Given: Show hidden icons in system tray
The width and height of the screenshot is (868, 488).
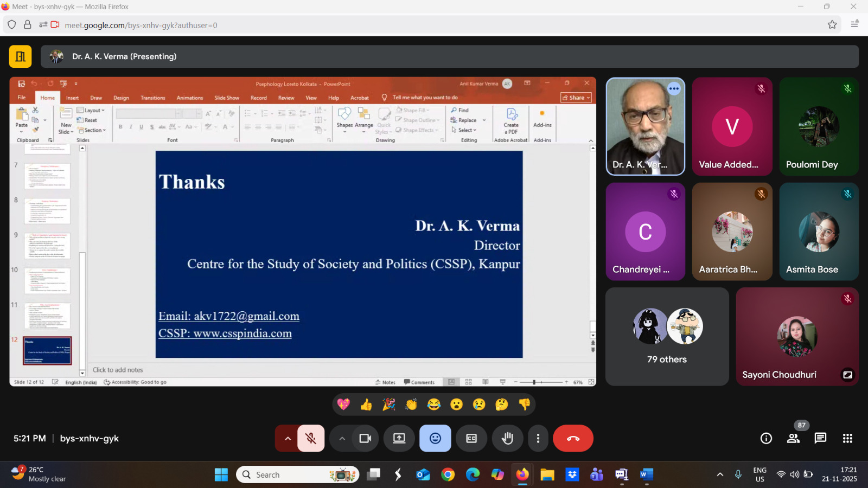Looking at the screenshot, I should coord(720,474).
